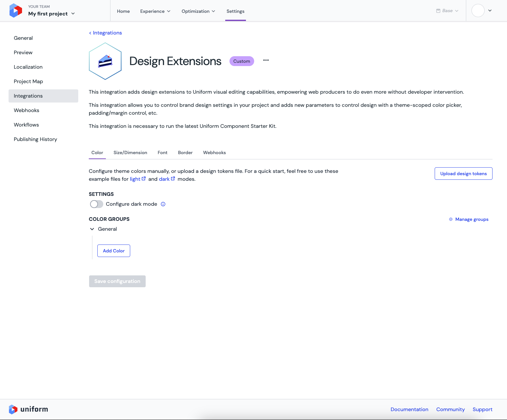Toggle Configure dark mode switch

click(96, 204)
